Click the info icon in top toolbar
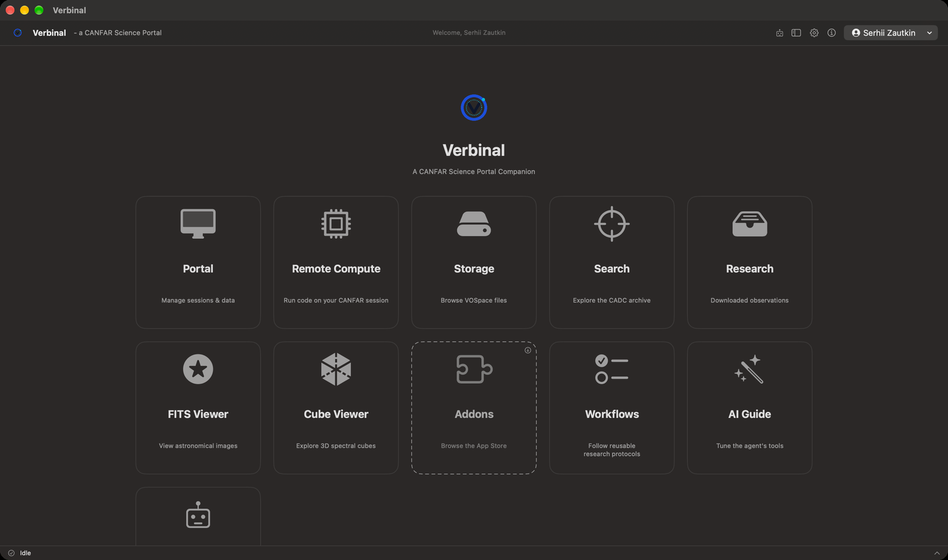Viewport: 948px width, 560px height. 831,33
